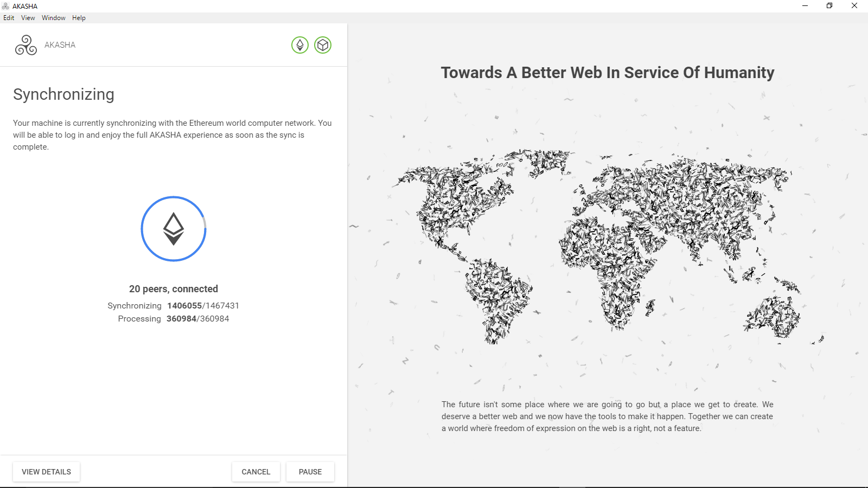Click the Processing 360984/360984 counter
Screen dimensions: 868x488
[x=174, y=319]
